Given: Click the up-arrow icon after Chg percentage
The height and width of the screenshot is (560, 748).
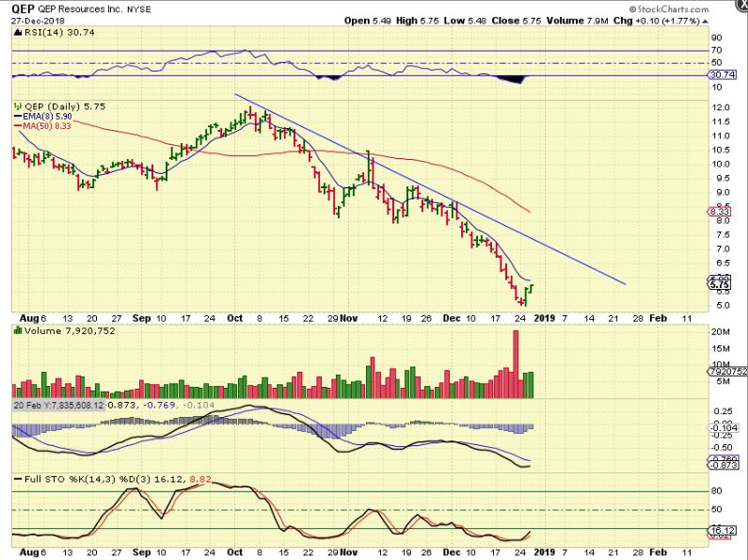Looking at the screenshot, I should (705, 22).
